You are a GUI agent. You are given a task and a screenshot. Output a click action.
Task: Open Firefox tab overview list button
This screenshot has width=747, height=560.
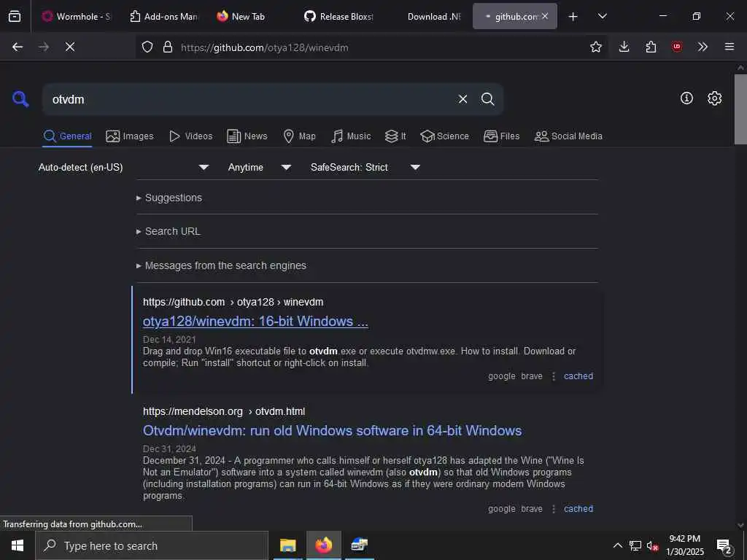(15, 16)
